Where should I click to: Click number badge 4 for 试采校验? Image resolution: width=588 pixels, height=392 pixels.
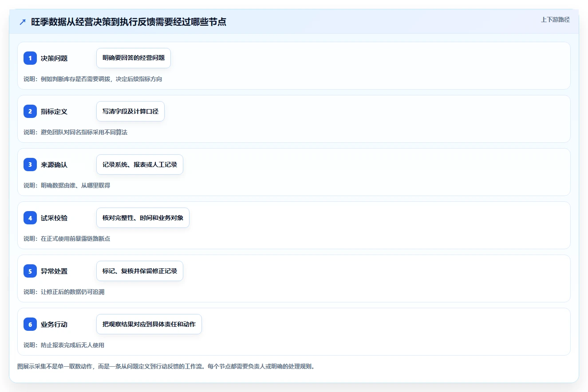pyautogui.click(x=30, y=218)
